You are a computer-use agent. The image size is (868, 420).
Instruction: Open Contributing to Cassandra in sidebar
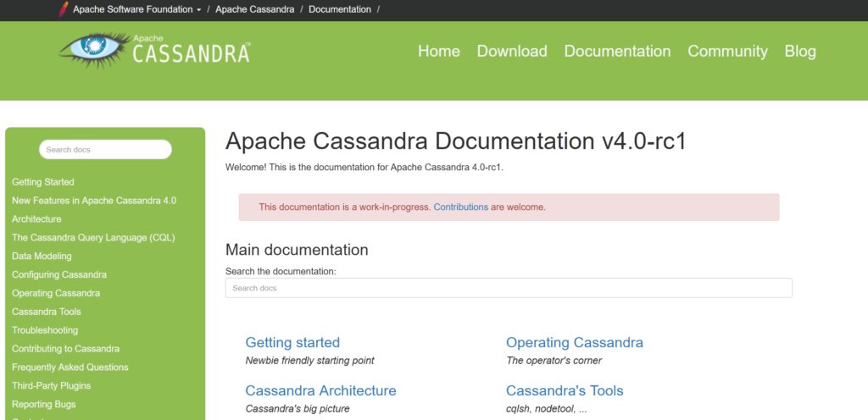pos(65,349)
